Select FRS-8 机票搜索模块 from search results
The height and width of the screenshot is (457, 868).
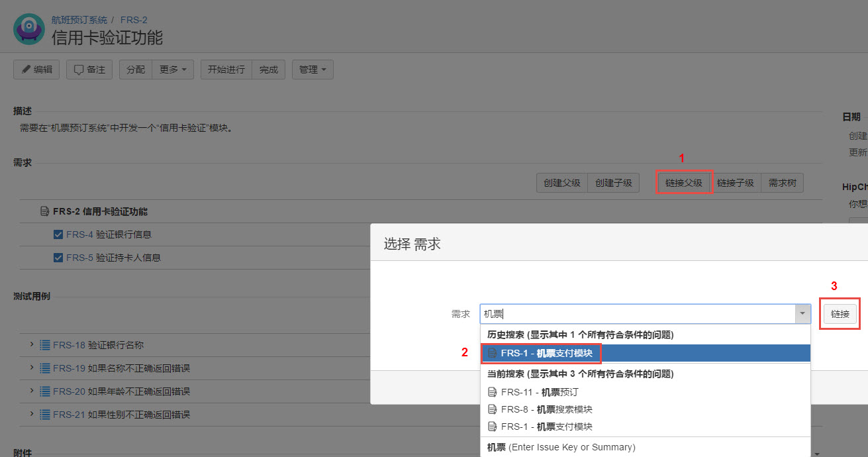tap(645, 409)
